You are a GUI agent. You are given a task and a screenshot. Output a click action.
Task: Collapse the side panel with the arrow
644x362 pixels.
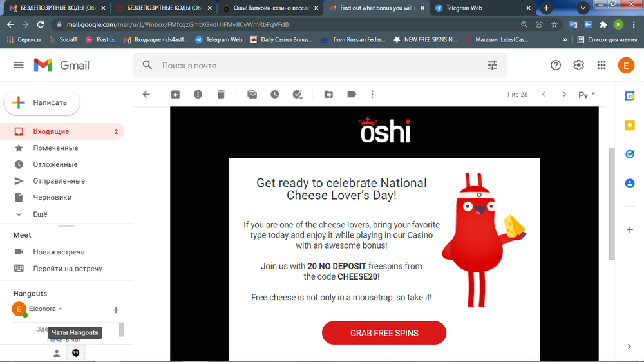tap(629, 347)
